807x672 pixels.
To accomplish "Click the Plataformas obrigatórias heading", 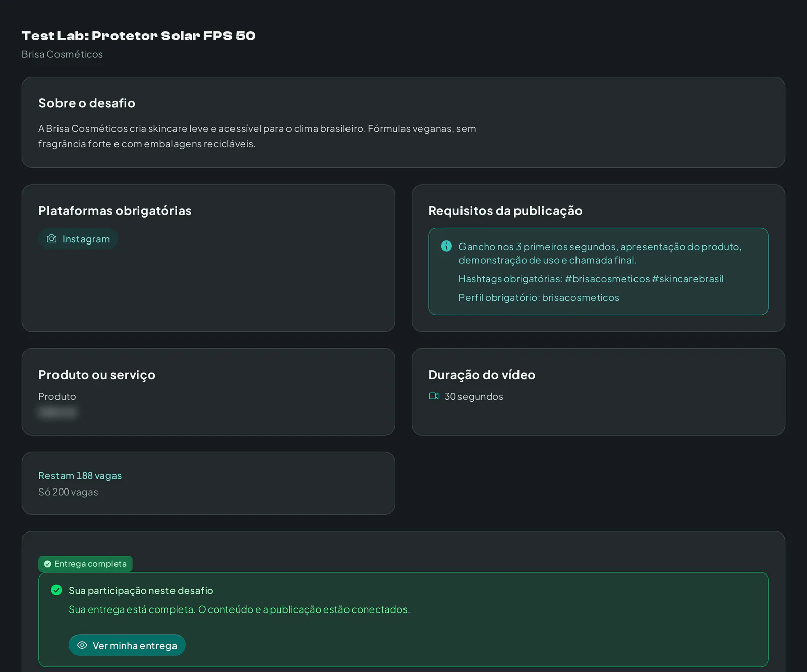I will (115, 211).
